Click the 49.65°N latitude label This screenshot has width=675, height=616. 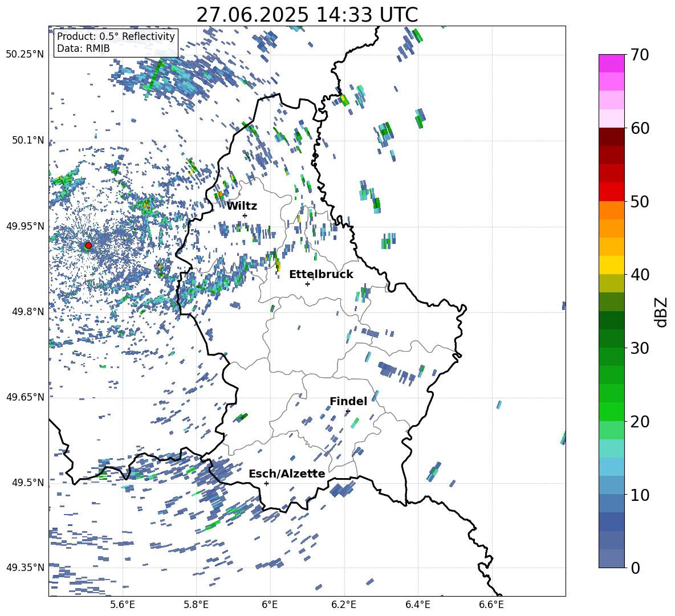click(x=25, y=397)
